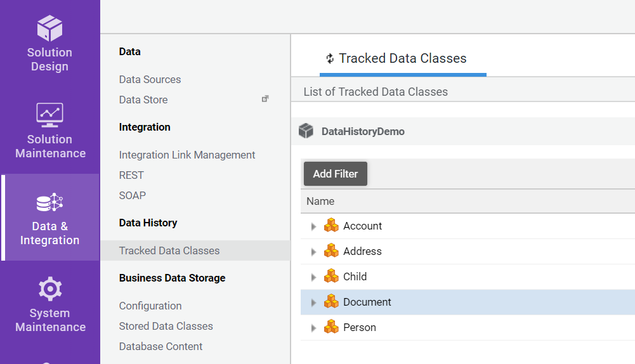Open Solution Design cube icon
The height and width of the screenshot is (364, 635).
coord(49,29)
